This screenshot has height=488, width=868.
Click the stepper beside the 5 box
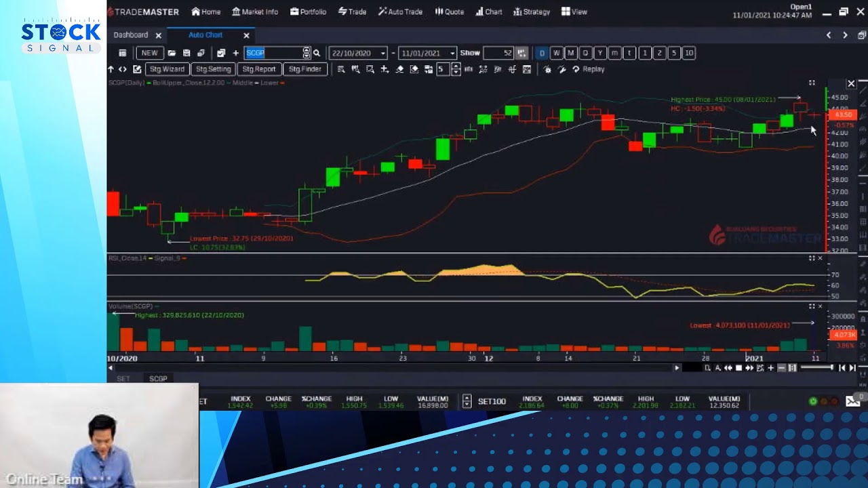tap(456, 69)
